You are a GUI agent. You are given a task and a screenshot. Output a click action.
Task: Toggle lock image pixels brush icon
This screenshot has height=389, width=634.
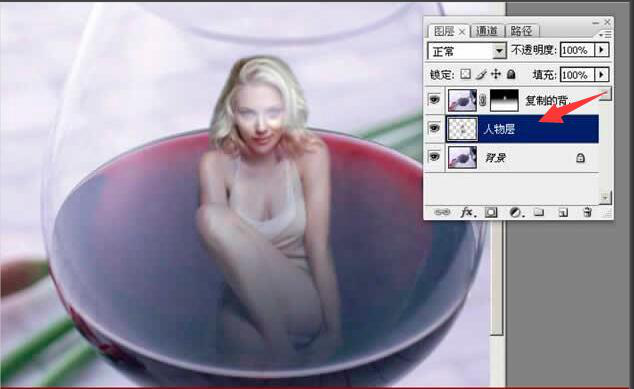coord(481,74)
